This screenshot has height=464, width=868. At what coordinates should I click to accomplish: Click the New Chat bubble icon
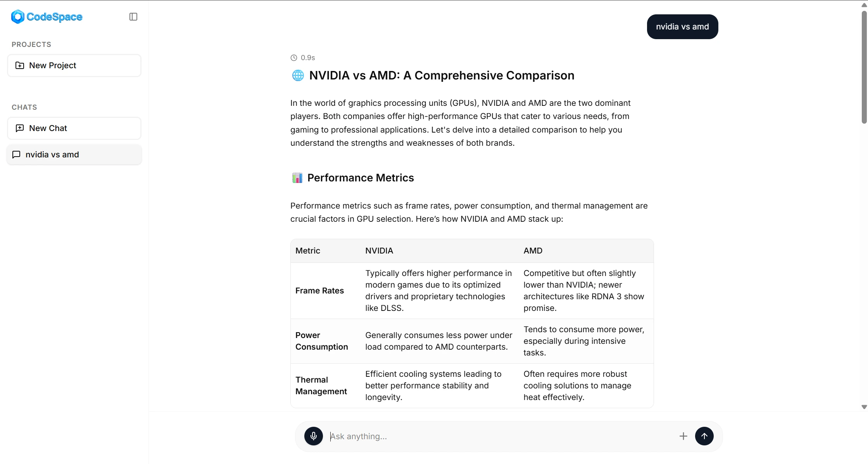pos(20,128)
